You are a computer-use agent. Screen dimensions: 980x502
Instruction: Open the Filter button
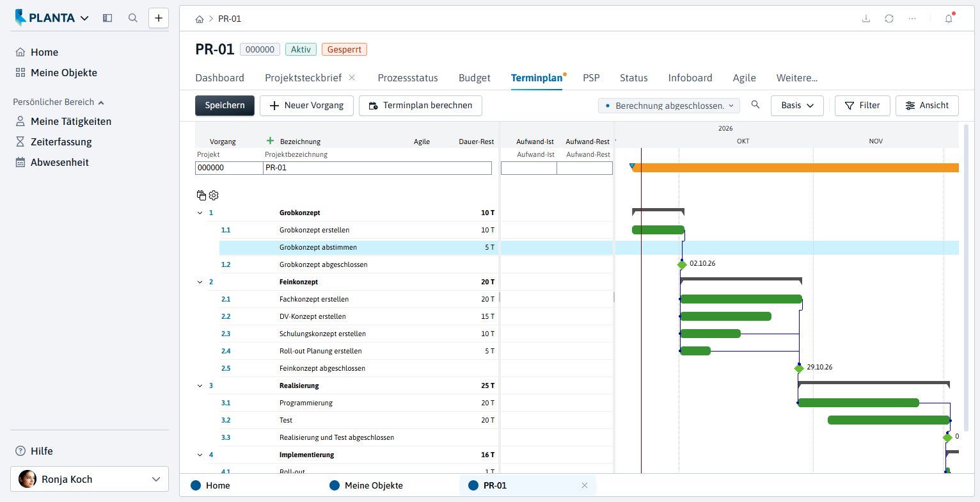point(862,106)
